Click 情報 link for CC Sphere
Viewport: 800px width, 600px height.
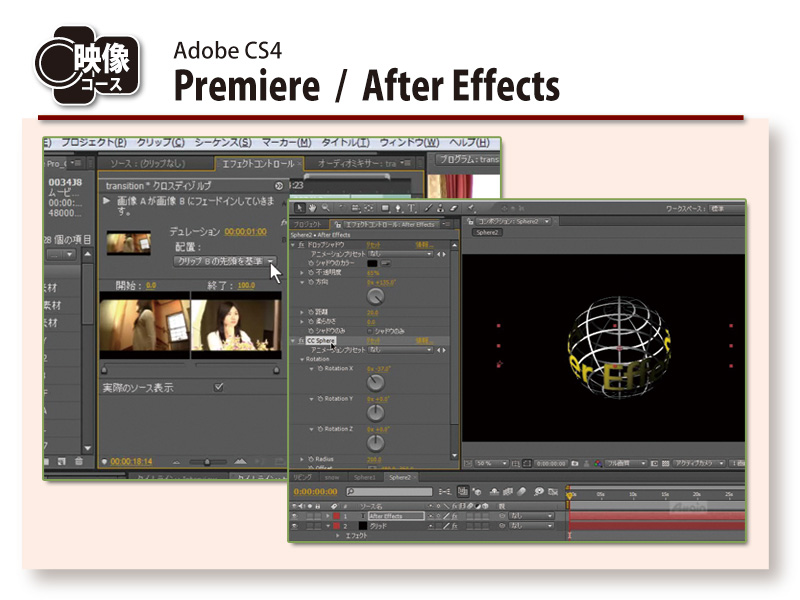click(424, 341)
